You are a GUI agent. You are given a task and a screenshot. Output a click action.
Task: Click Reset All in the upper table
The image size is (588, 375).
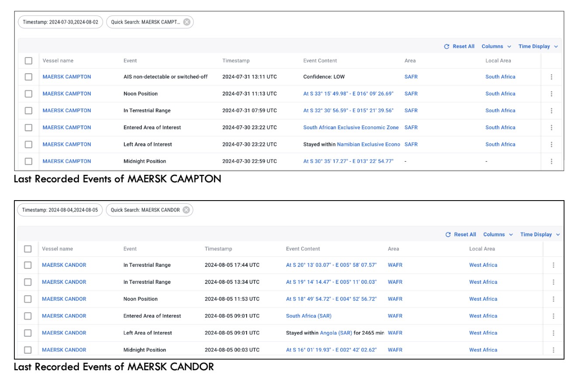point(459,47)
